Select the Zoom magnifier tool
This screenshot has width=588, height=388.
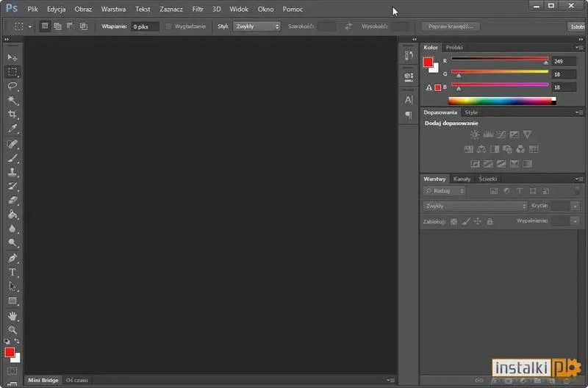[x=12, y=330]
